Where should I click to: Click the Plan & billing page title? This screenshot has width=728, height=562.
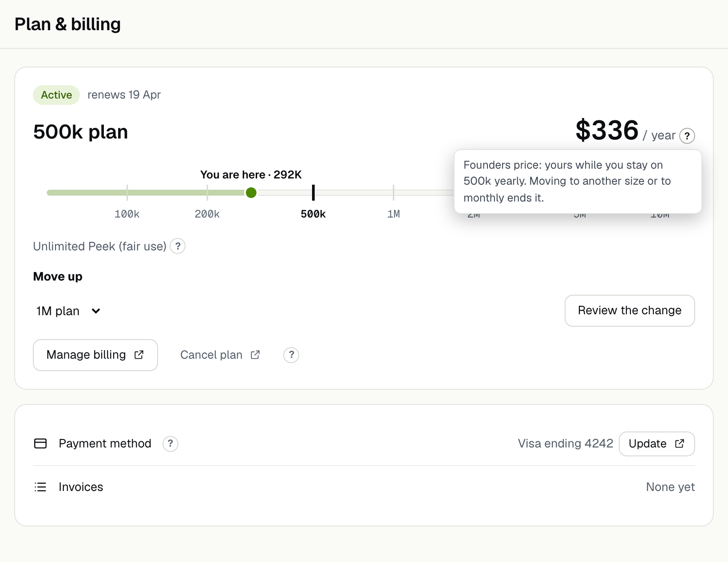(67, 24)
